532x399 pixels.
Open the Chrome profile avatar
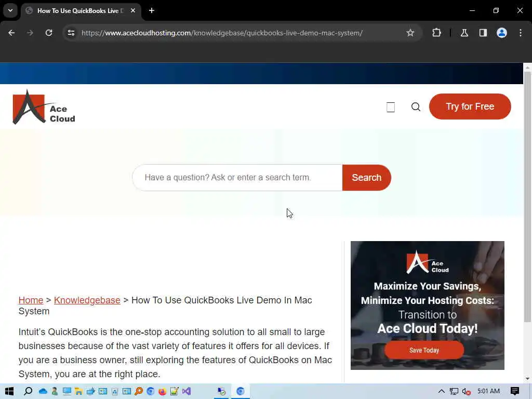click(x=502, y=33)
